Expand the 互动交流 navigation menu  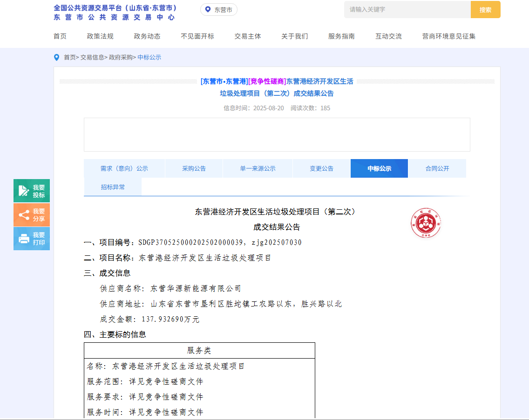point(388,36)
